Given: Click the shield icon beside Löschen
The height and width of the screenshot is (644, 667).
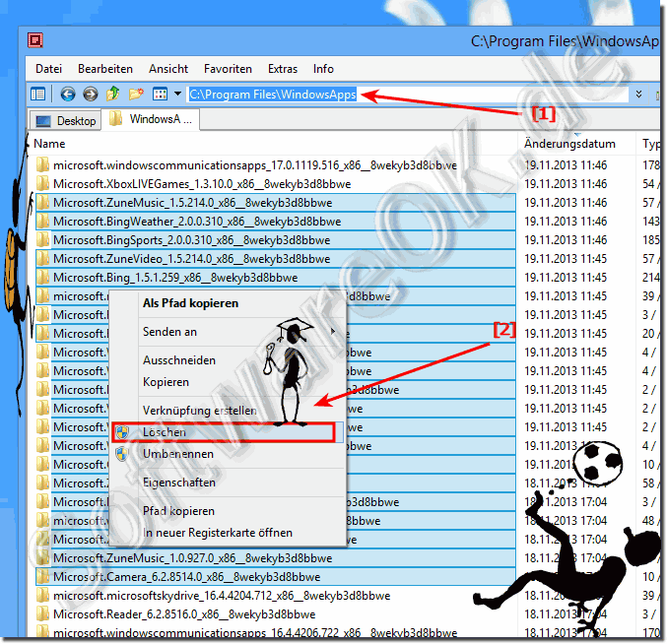Looking at the screenshot, I should click(x=122, y=432).
